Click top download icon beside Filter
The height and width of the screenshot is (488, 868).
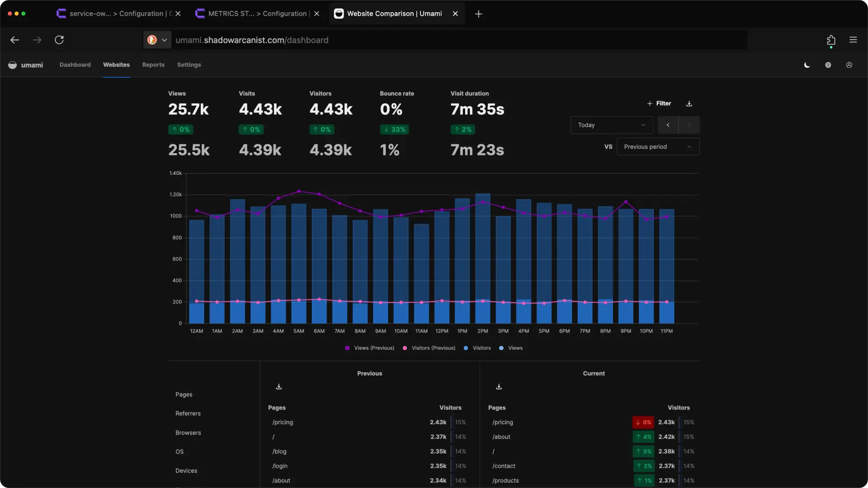coord(689,103)
